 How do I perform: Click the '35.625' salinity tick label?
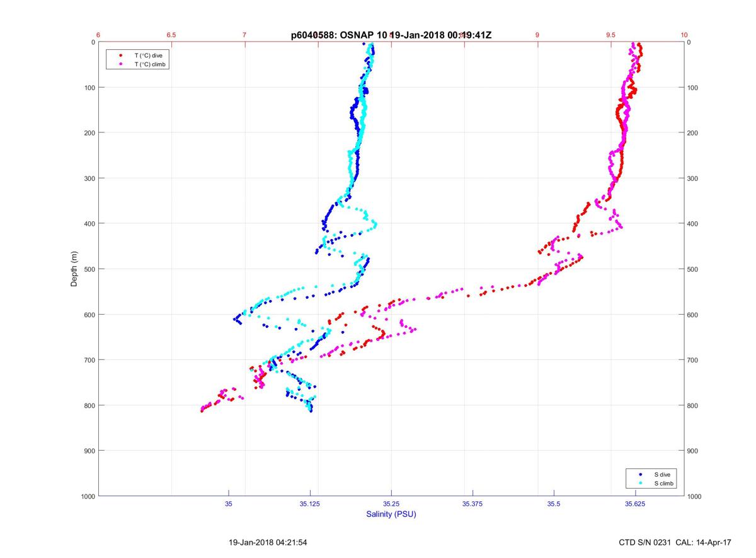634,504
